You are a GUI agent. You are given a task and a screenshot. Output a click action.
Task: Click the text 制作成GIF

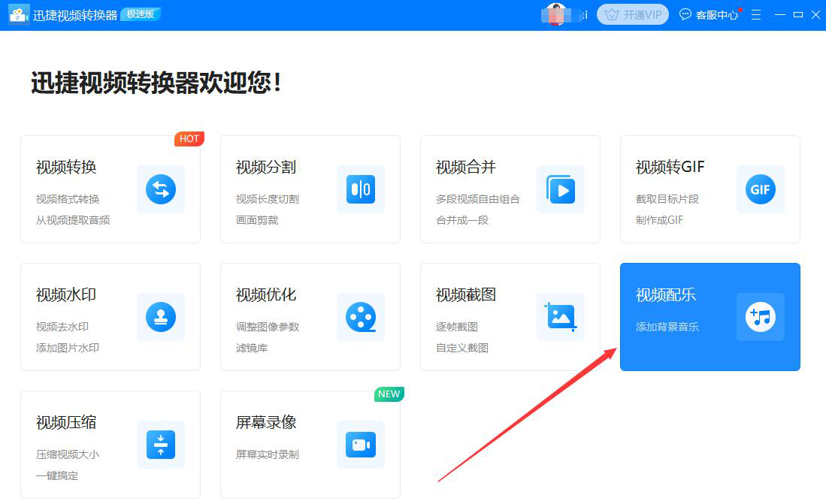[659, 220]
